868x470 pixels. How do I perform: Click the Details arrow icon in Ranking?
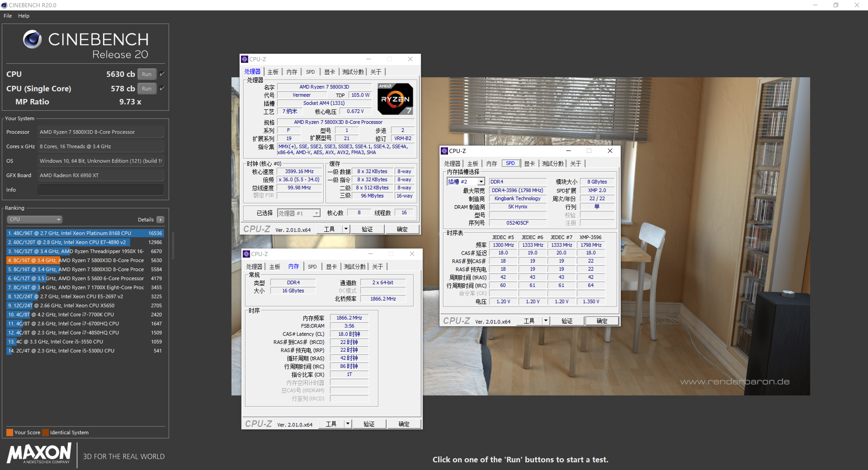tap(160, 220)
